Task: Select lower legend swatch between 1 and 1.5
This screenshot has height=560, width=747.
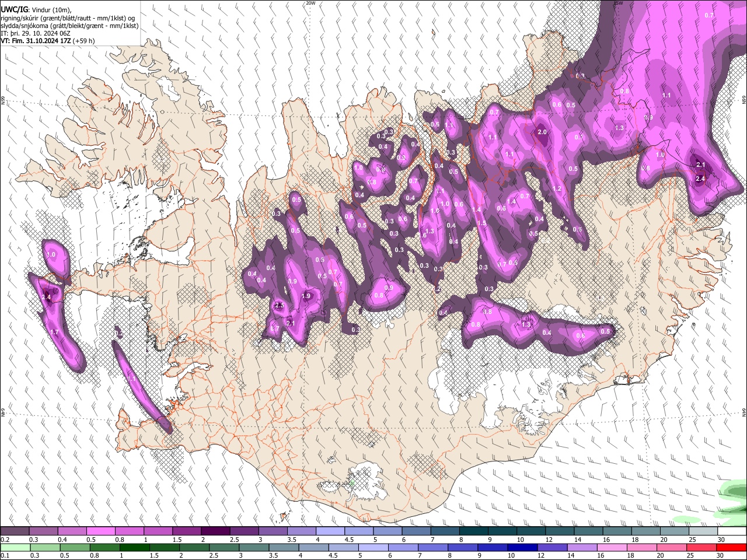Action: click(x=134, y=548)
